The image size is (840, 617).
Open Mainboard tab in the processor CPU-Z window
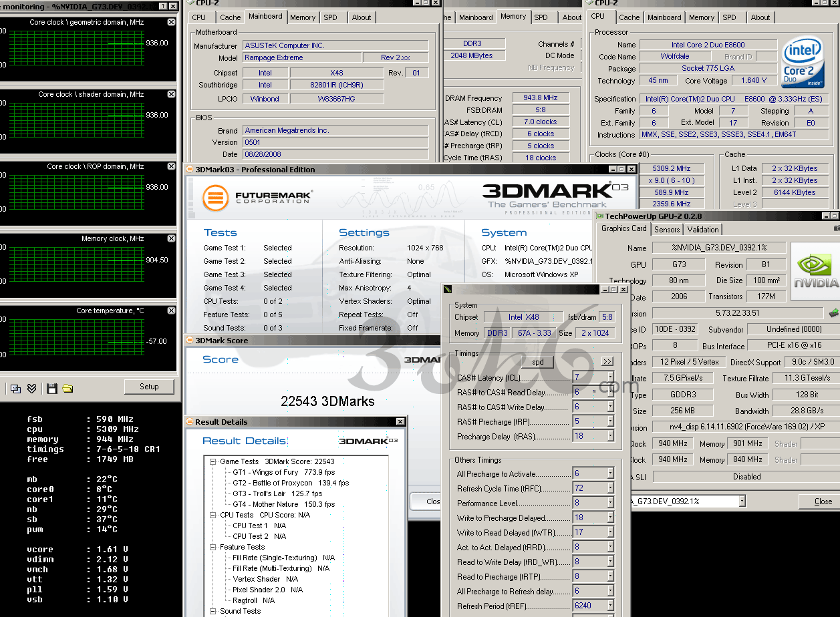pos(665,17)
